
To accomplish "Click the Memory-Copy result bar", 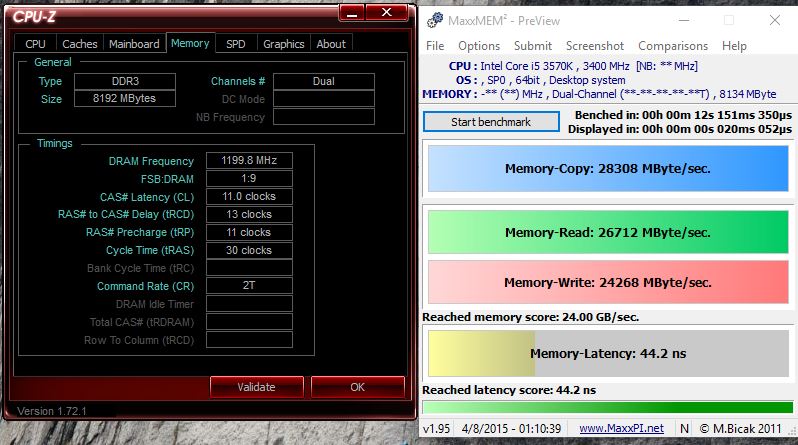I will tap(608, 169).
